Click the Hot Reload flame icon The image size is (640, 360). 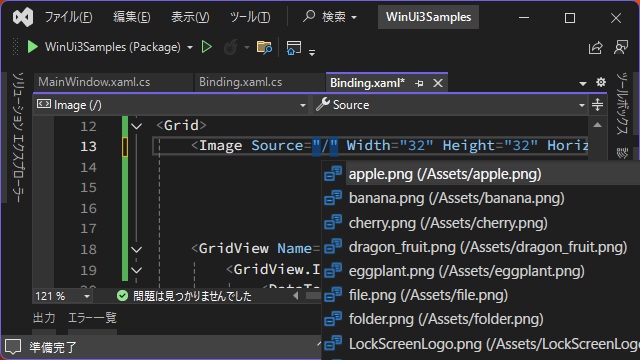231,47
